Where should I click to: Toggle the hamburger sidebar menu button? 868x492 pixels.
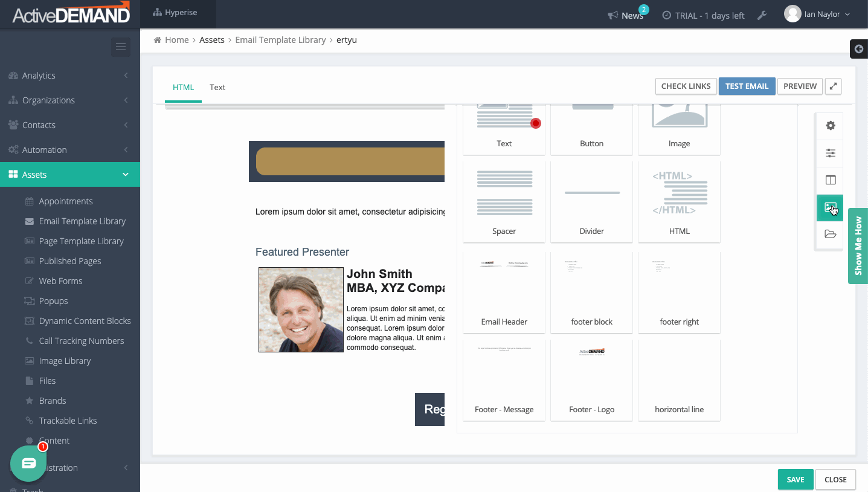121,47
